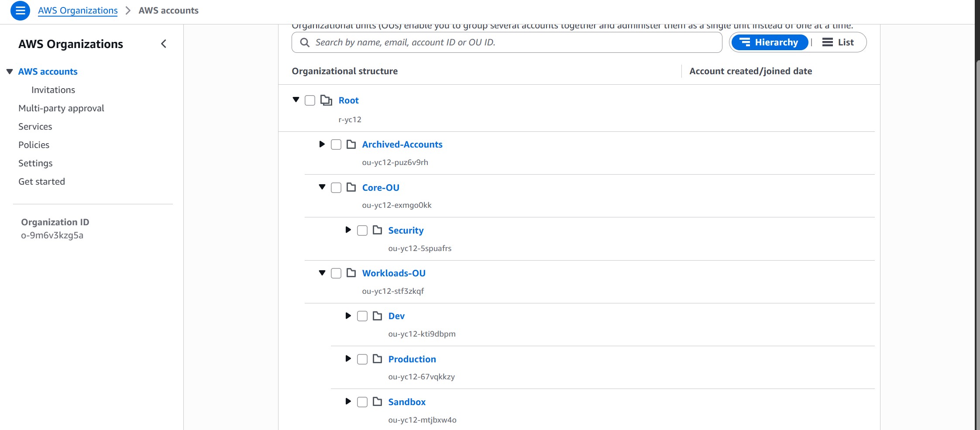Check the Production OU checkbox
The width and height of the screenshot is (980, 430).
tap(362, 359)
